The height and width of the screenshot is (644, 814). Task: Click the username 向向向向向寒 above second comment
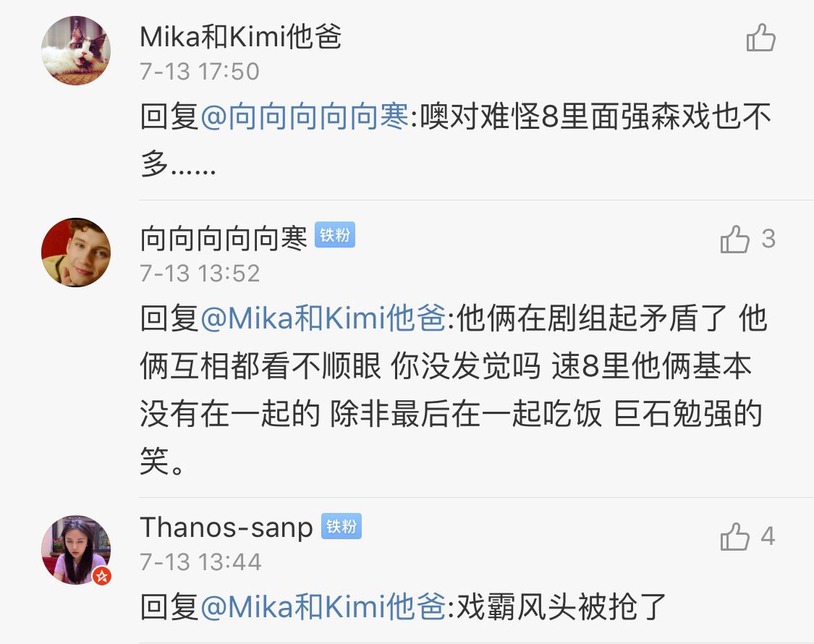coord(224,238)
